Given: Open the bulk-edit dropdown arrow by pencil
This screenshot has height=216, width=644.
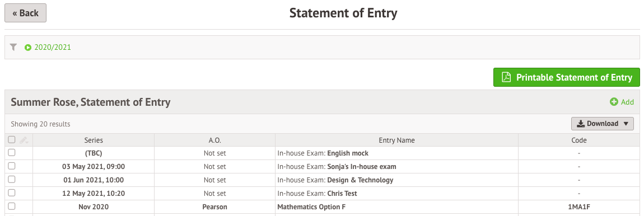Looking at the screenshot, I should pyautogui.click(x=27, y=142).
